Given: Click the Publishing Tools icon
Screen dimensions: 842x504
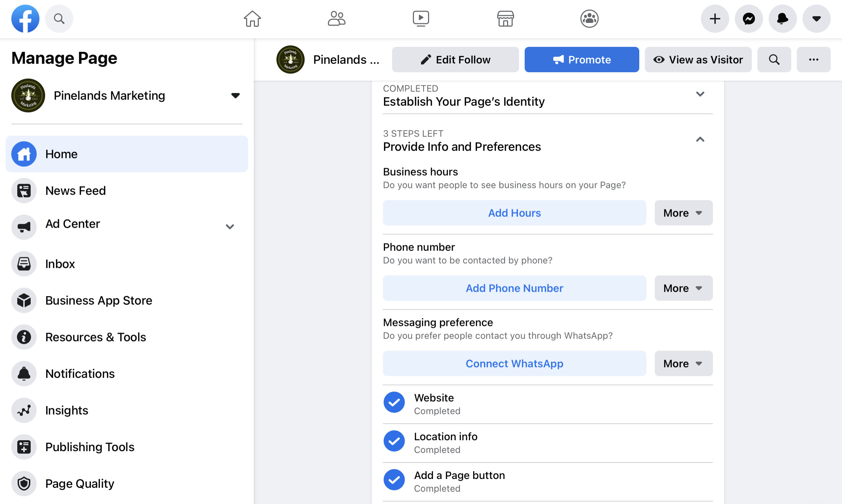Looking at the screenshot, I should pos(24,447).
